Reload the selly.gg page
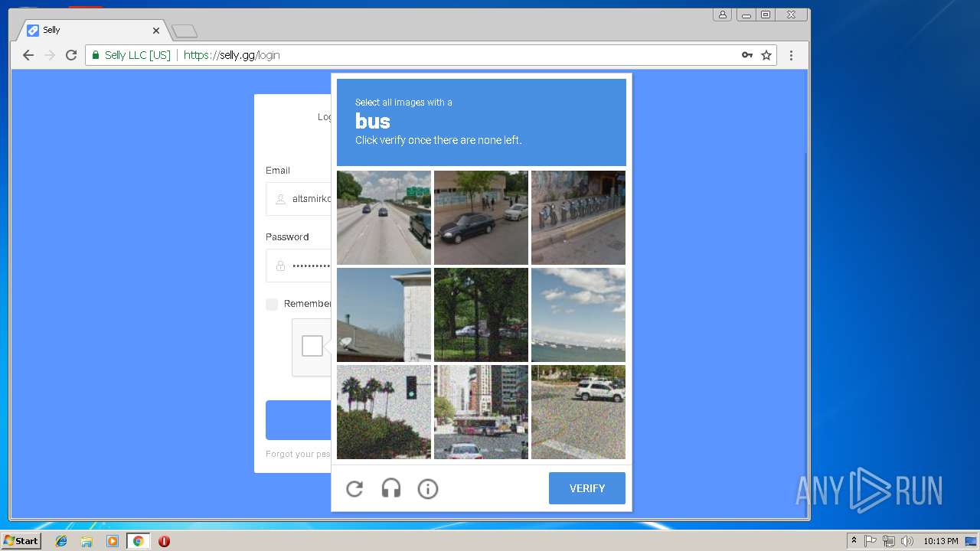 (71, 55)
